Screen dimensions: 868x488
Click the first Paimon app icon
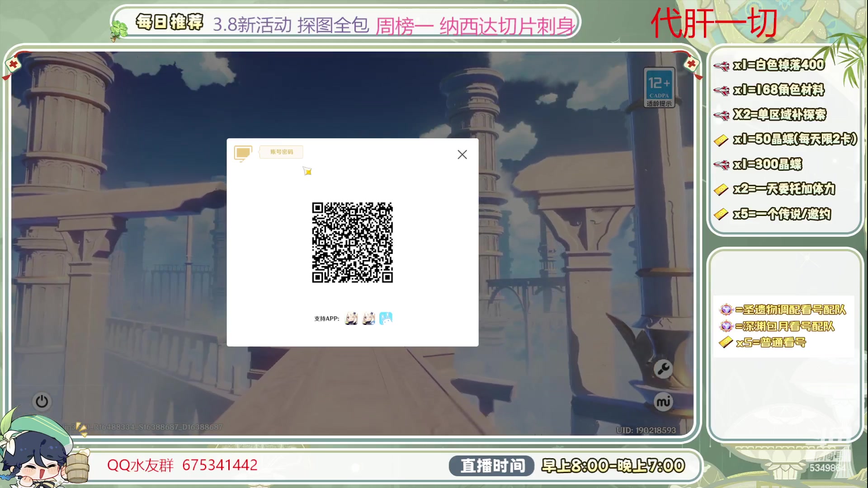click(x=351, y=319)
